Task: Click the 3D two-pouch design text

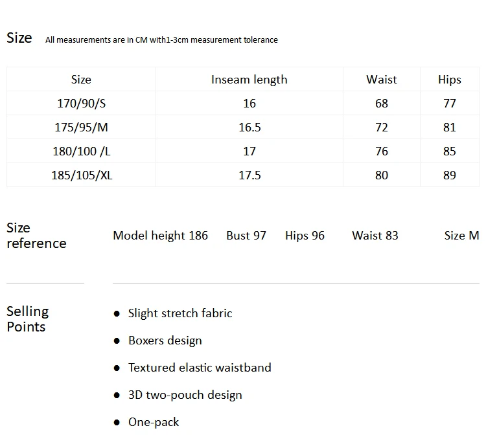Action: [x=185, y=395]
